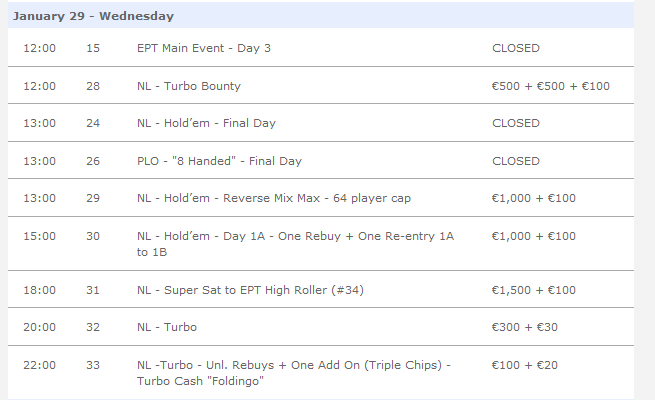The height and width of the screenshot is (400, 655).
Task: Click CLOSED status for event 26
Action: pos(516,161)
